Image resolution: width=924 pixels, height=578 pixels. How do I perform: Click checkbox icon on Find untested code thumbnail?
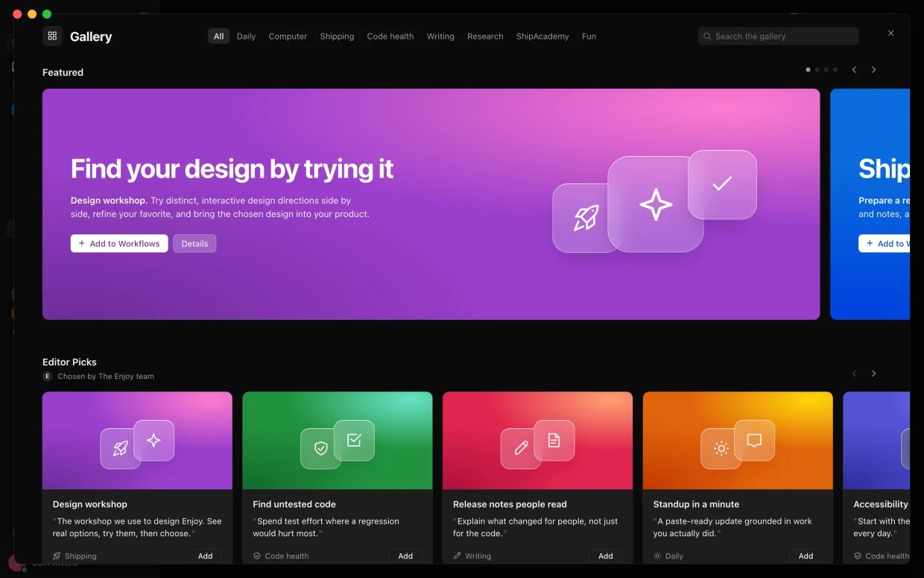pos(354,440)
